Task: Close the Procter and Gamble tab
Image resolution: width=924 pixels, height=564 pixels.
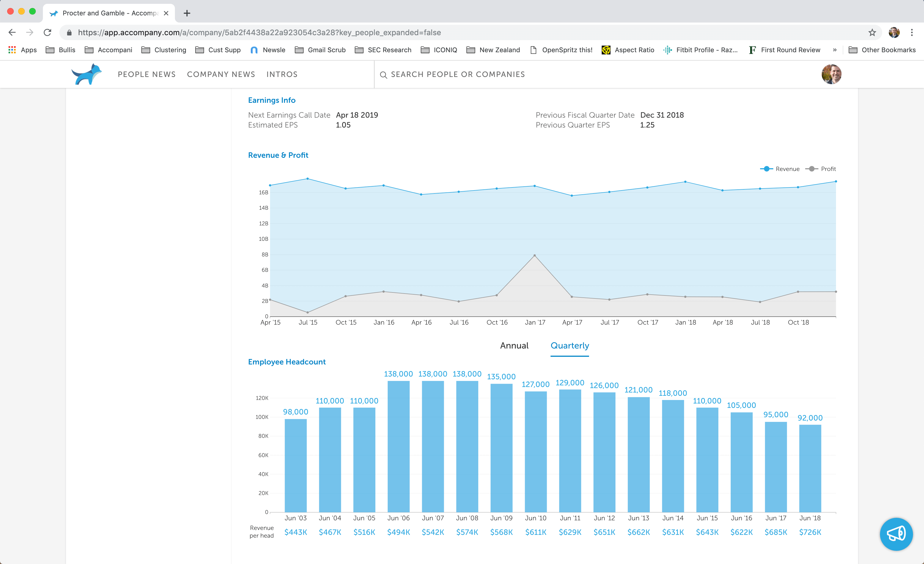Action: click(x=166, y=13)
